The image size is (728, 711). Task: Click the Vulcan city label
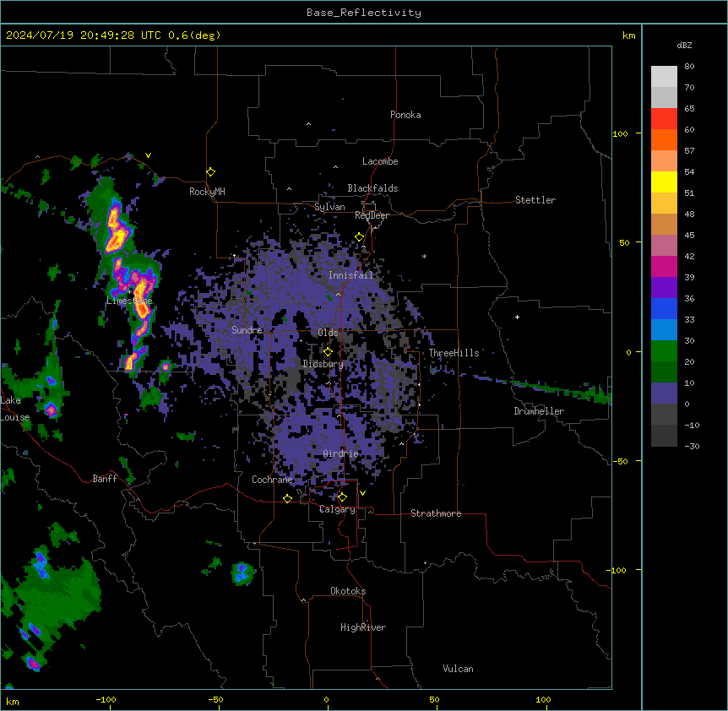coord(459,669)
